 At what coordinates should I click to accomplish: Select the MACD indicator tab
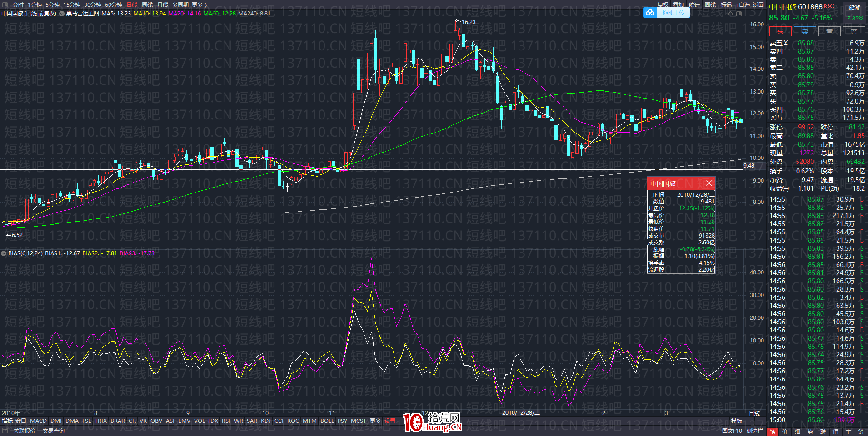(x=38, y=421)
